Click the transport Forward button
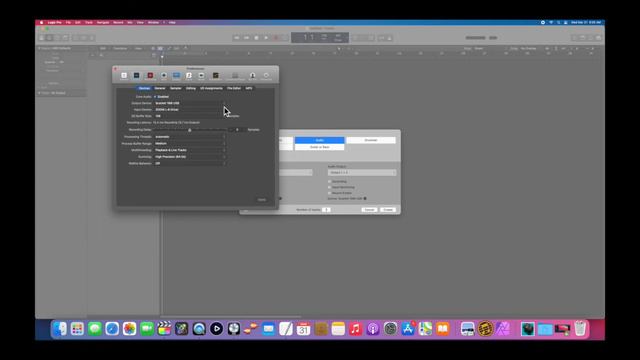 (247, 38)
